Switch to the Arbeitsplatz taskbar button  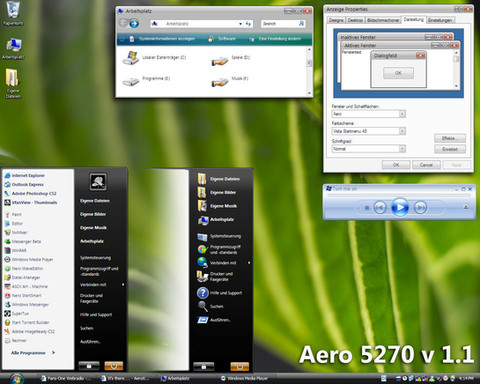point(176,379)
